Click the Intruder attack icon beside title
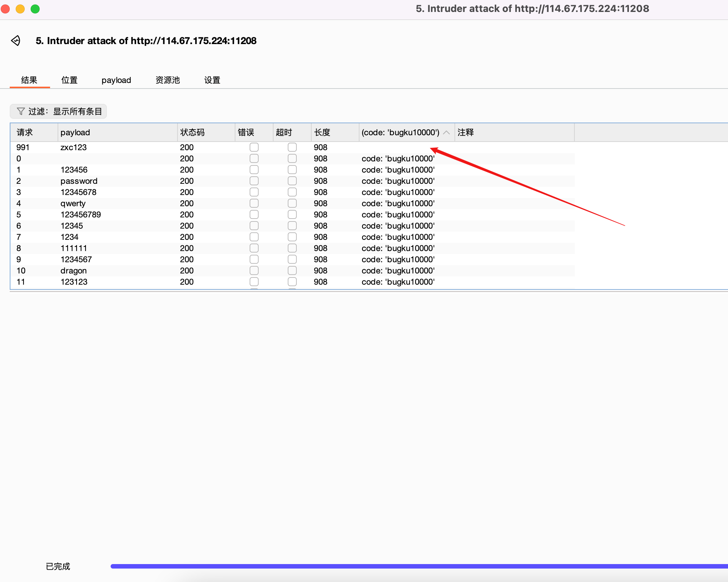This screenshot has height=582, width=728. pos(16,40)
